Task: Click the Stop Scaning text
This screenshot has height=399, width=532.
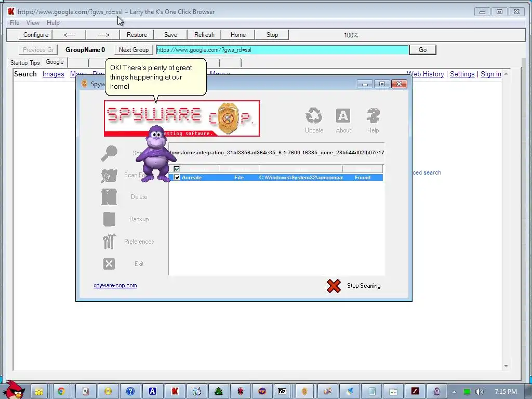Action: pos(364,286)
